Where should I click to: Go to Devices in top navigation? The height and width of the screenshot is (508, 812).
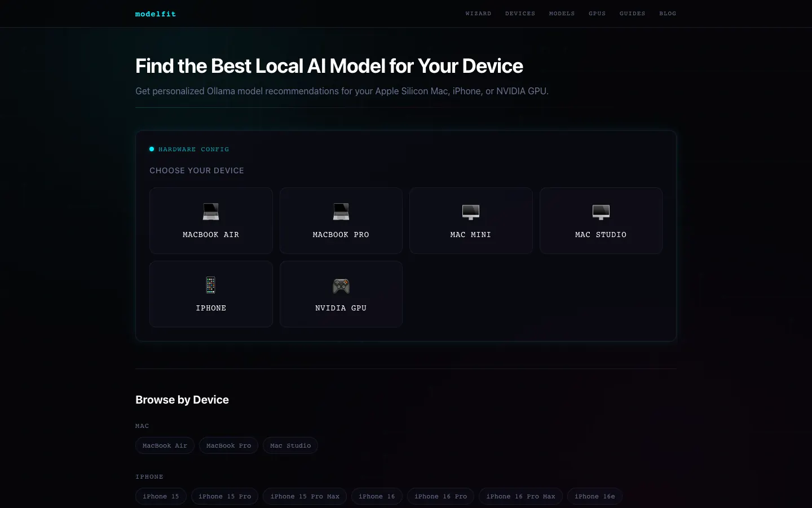(x=520, y=14)
